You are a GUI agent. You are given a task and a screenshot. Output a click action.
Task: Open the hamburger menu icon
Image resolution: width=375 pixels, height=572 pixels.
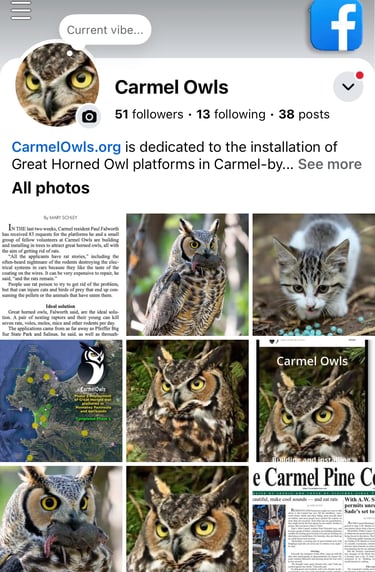tap(21, 10)
